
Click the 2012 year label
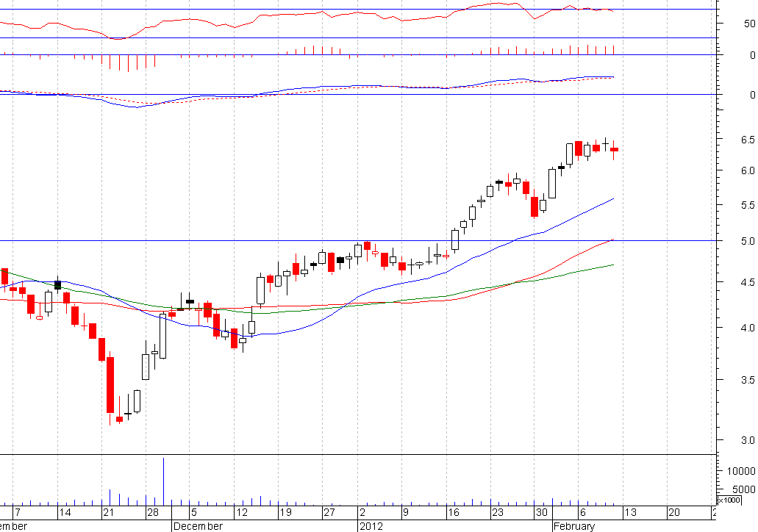(371, 526)
